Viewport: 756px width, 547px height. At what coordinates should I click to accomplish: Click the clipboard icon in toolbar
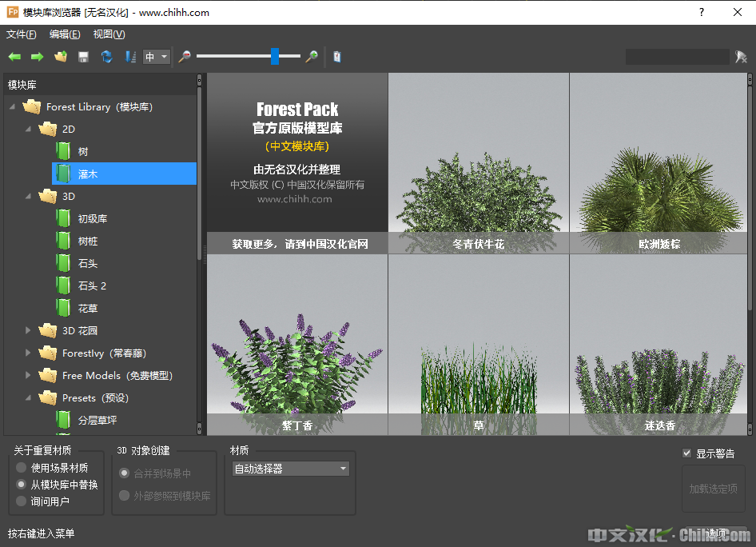tap(337, 57)
